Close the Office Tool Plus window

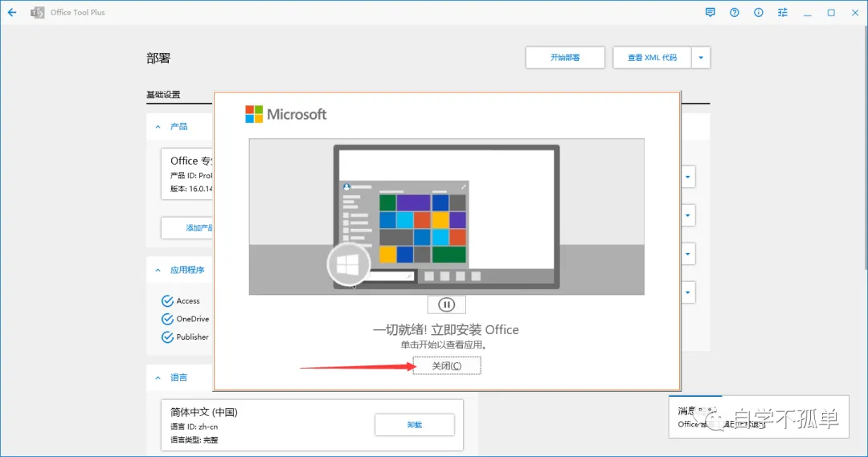click(x=855, y=12)
